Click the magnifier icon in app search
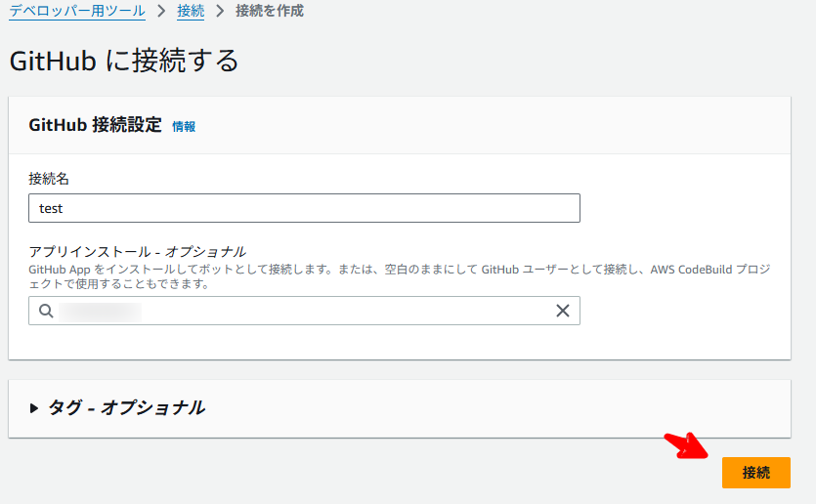816x504 pixels. 46,311
